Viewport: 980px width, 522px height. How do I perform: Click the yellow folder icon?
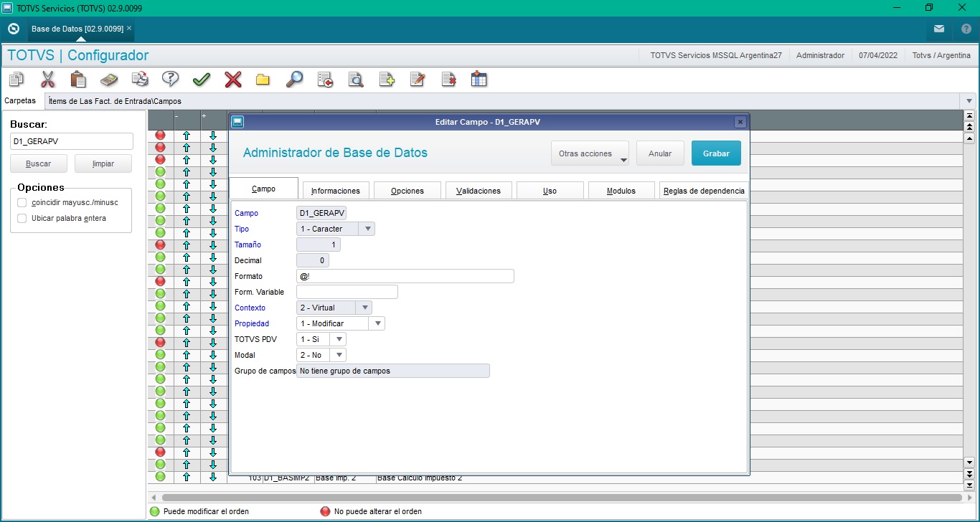coord(263,79)
